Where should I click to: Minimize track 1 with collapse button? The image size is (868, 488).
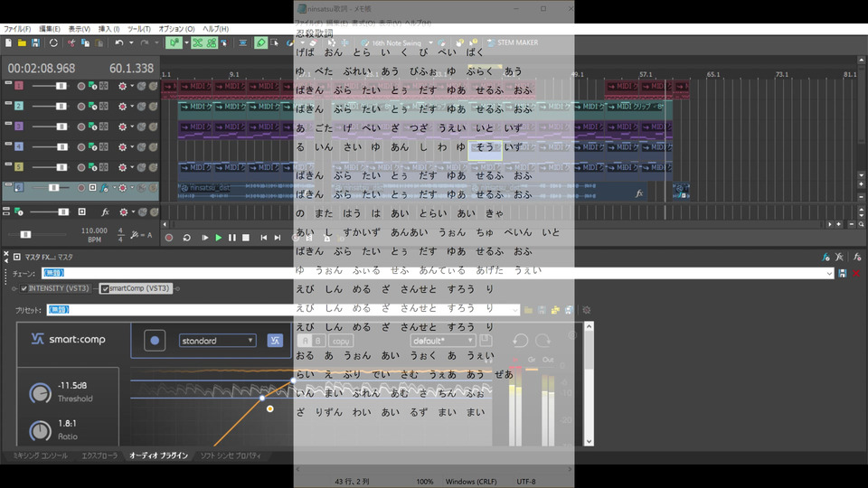point(8,83)
